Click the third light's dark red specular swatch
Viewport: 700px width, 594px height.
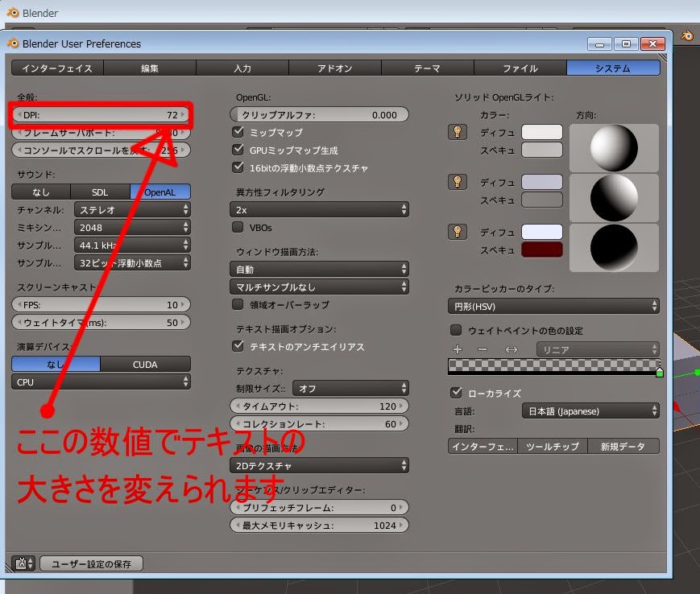[x=542, y=250]
